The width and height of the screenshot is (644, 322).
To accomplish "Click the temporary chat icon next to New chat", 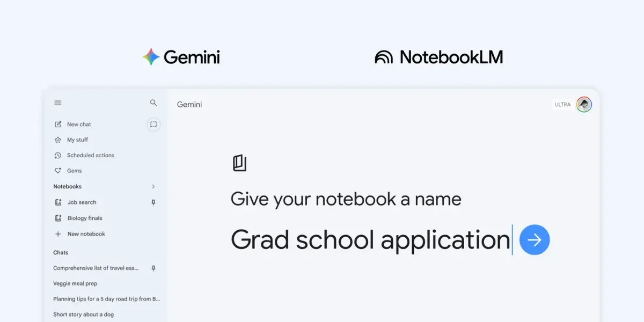I will coord(153,124).
